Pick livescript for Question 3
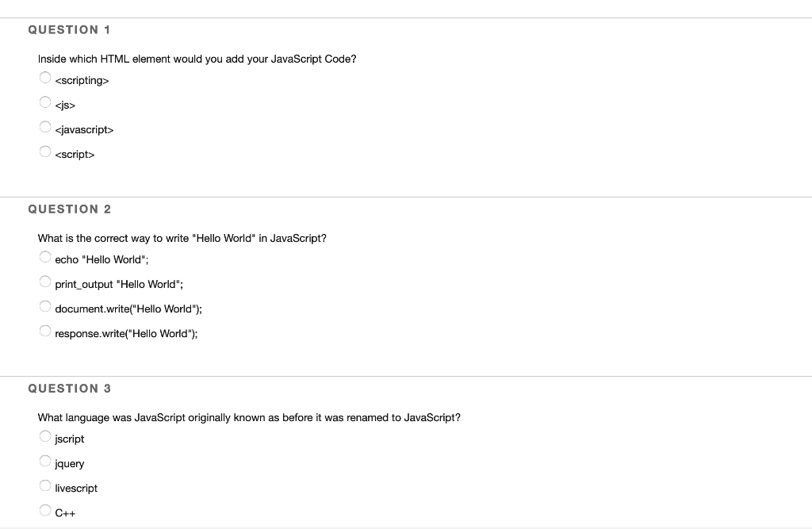Screen dimensions: 812x529 coord(45,485)
